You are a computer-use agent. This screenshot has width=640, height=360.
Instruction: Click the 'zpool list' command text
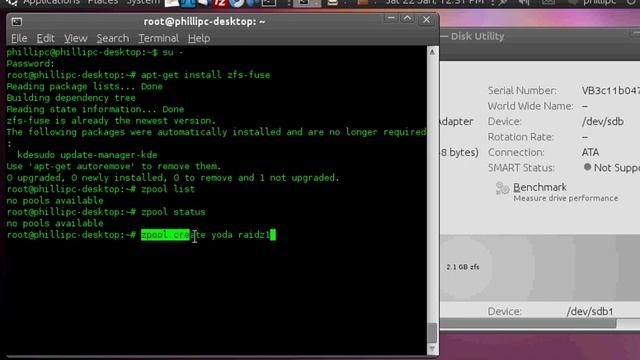[x=168, y=189]
